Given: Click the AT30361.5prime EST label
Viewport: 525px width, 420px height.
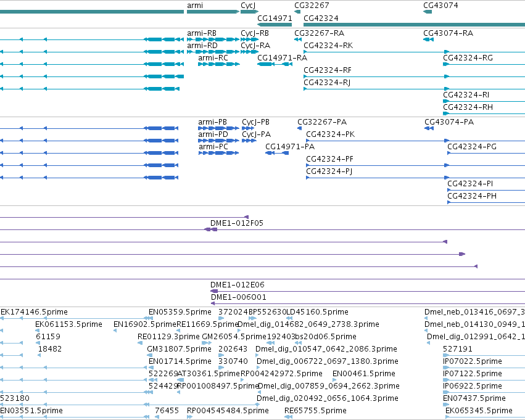Looking at the screenshot, I should [x=209, y=374].
